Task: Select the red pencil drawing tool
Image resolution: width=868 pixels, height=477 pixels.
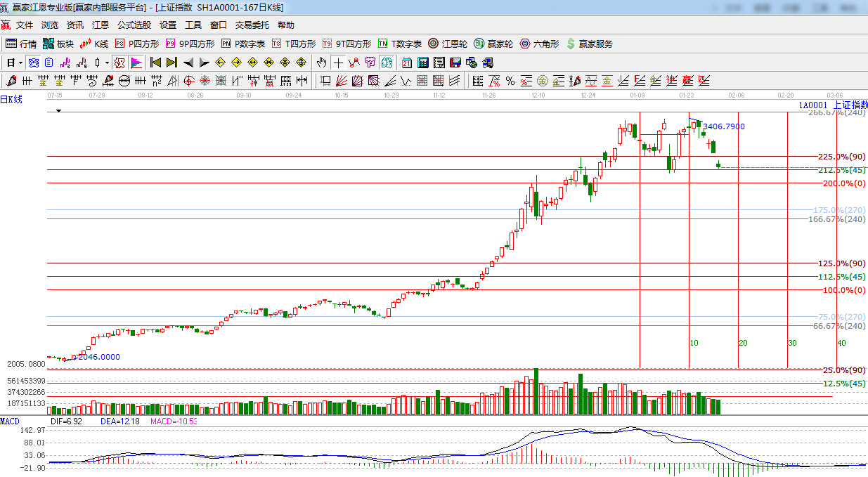Action: coord(10,80)
